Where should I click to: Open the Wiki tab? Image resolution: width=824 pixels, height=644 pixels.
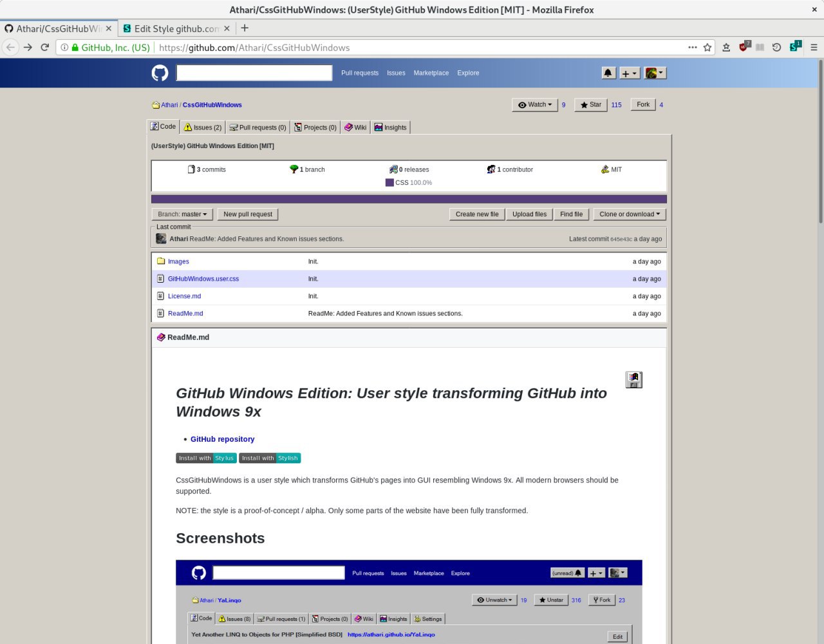tap(355, 128)
